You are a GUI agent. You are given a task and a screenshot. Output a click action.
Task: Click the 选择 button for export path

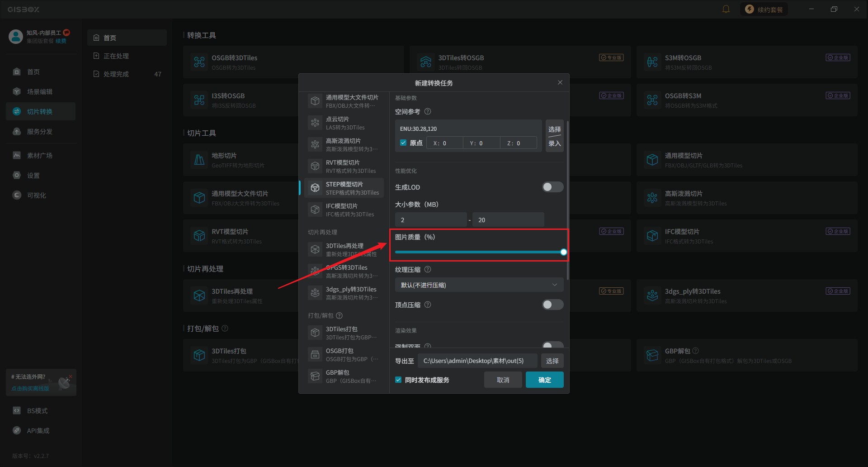552,361
